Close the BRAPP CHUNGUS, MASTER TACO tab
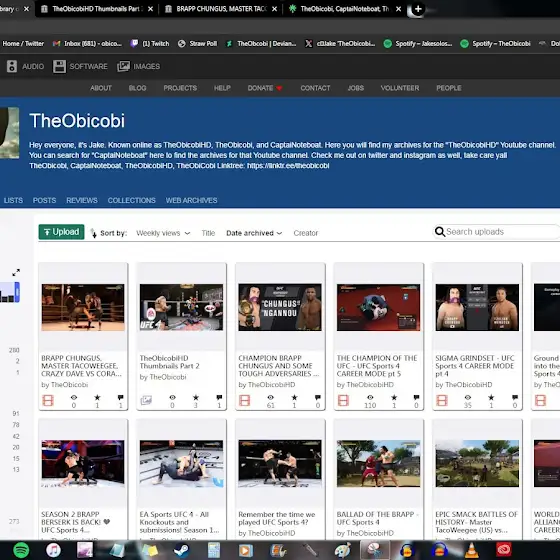The image size is (560, 560). click(274, 9)
